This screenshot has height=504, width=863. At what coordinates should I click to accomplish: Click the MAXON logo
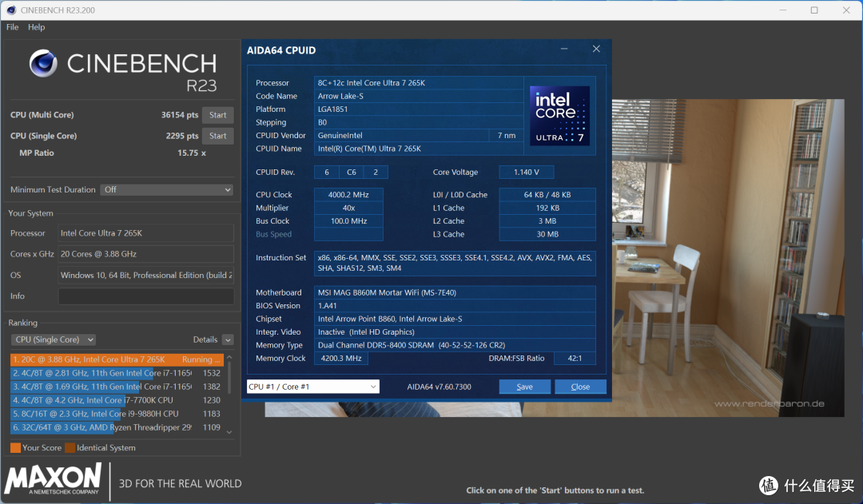coord(54,478)
